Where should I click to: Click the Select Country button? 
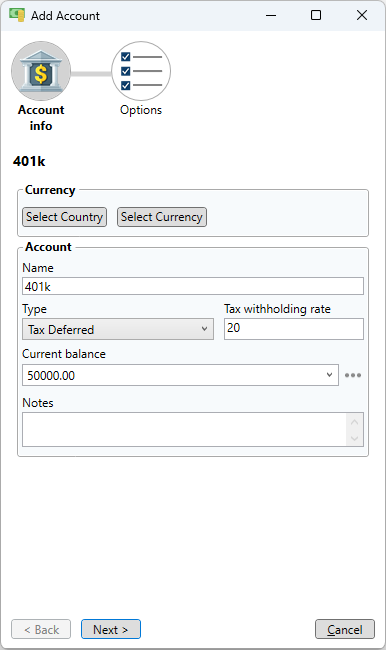[64, 217]
